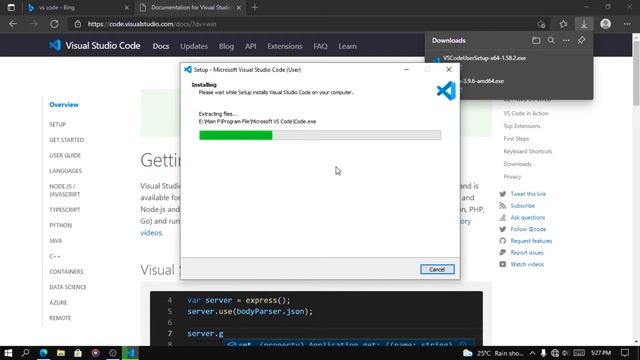Jump to Top Extensions section
This screenshot has width=640, height=360.
[x=522, y=126]
